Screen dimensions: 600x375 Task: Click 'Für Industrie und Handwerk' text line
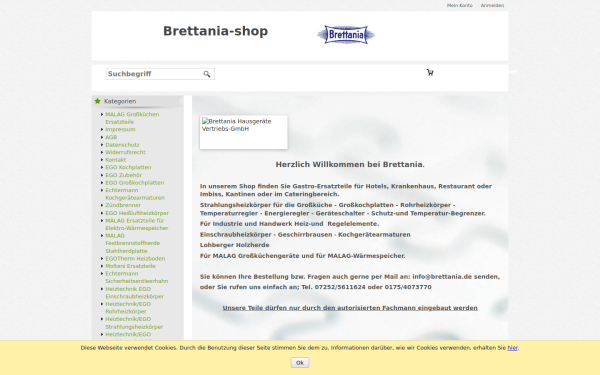pos(289,224)
